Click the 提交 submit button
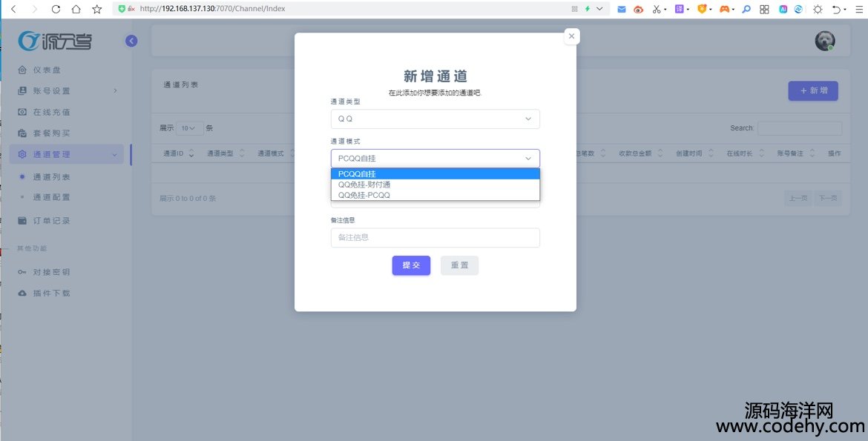 coord(411,265)
